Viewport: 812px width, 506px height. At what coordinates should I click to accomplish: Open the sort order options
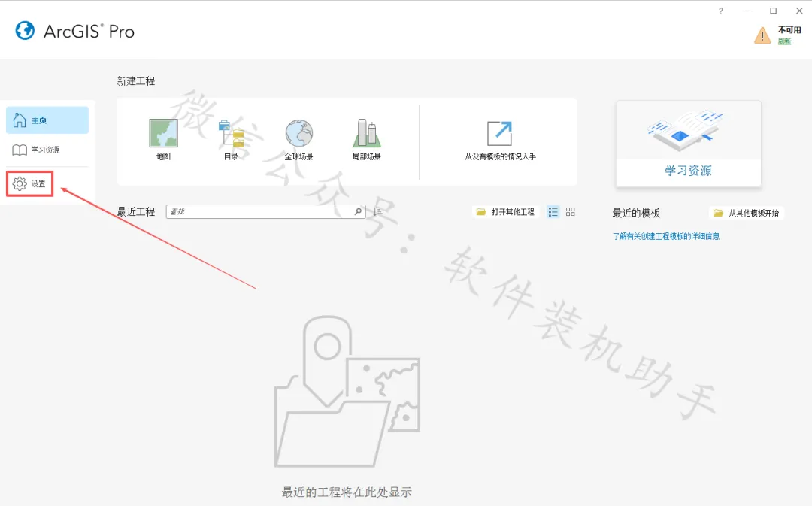click(377, 211)
